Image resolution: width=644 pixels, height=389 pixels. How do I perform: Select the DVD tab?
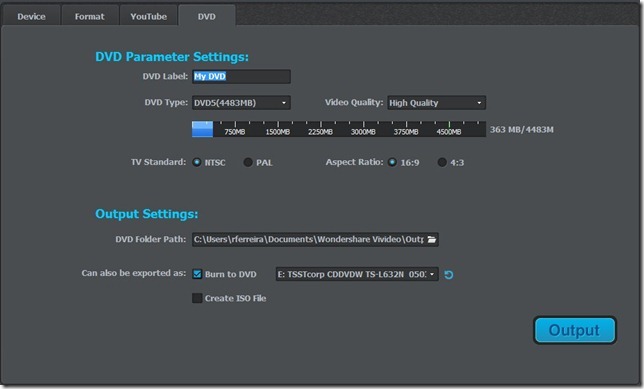pyautogui.click(x=207, y=16)
